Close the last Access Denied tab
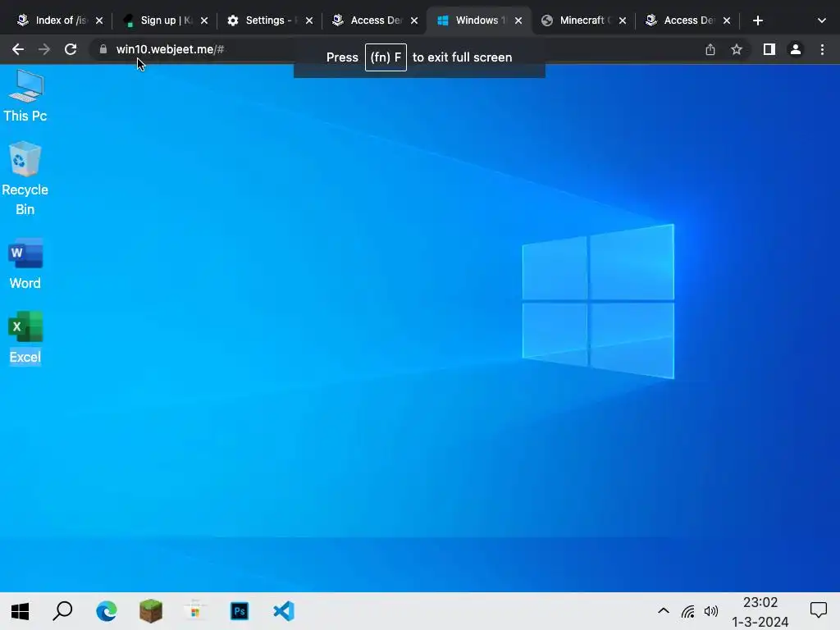Screen dimensions: 840x630 pyautogui.click(x=727, y=21)
